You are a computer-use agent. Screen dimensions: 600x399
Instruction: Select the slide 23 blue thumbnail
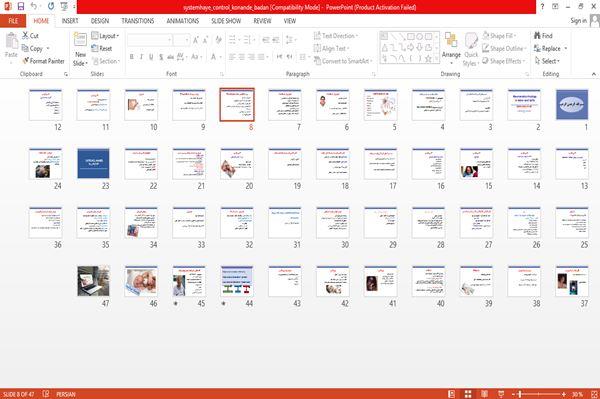93,164
